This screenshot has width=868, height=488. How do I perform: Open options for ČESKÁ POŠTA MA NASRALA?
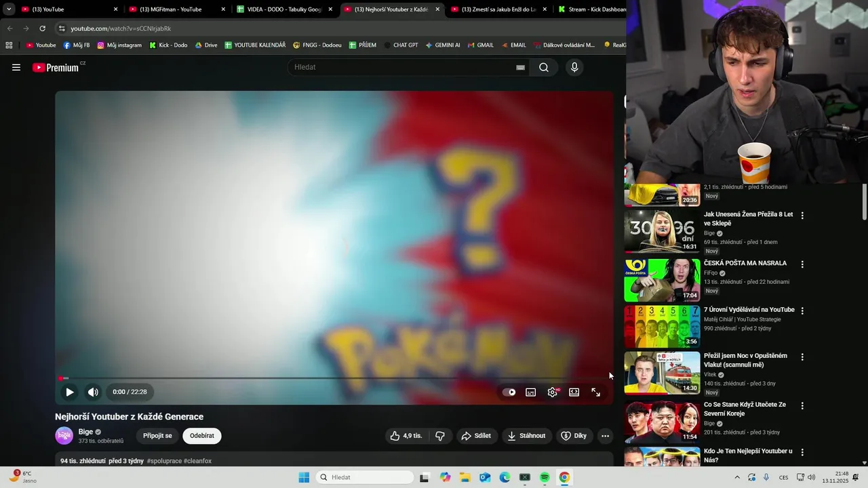pos(802,264)
